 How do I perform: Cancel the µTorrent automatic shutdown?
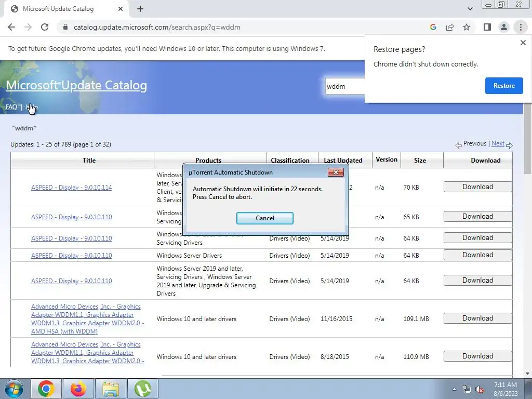point(264,218)
